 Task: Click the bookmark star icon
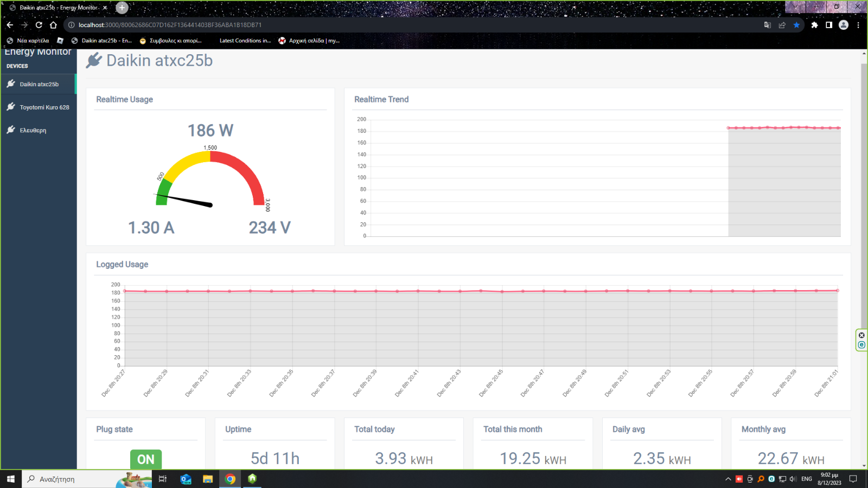[x=796, y=25]
